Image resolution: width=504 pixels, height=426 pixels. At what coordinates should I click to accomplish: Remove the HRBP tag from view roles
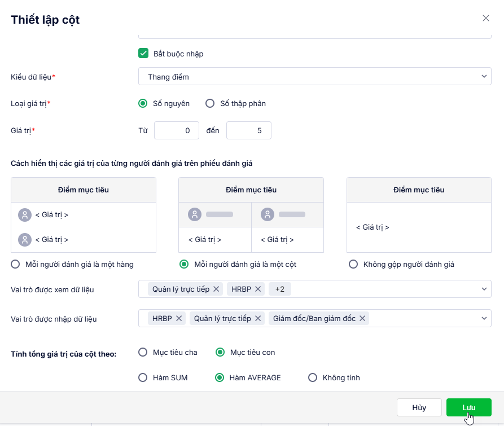point(258,289)
